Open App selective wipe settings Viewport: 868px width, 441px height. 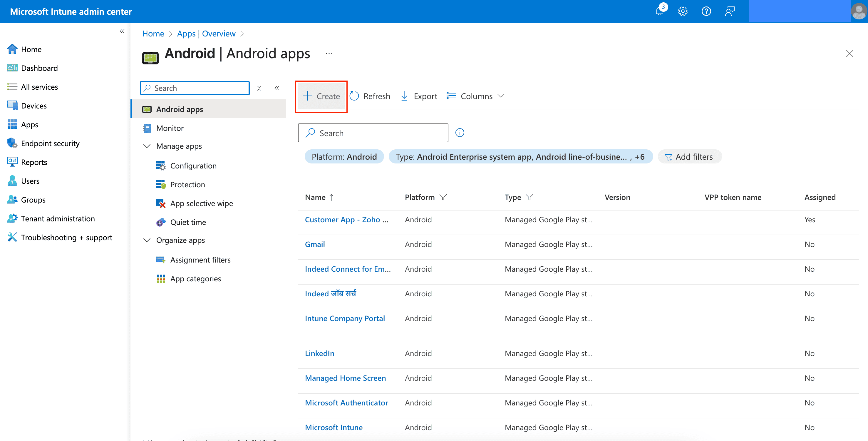(201, 203)
